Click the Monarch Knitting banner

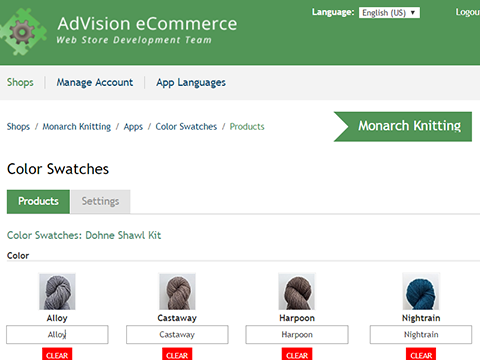point(403,127)
